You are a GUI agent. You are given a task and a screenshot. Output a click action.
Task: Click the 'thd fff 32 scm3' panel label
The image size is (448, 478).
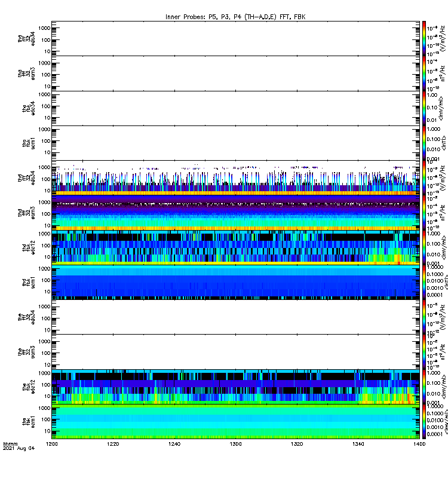click(x=26, y=213)
